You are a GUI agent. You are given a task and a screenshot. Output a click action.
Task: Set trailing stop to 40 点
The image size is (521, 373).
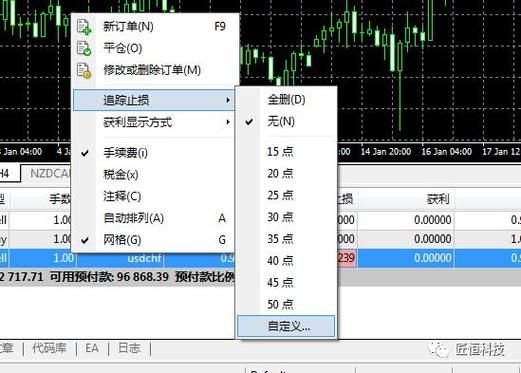pyautogui.click(x=286, y=261)
